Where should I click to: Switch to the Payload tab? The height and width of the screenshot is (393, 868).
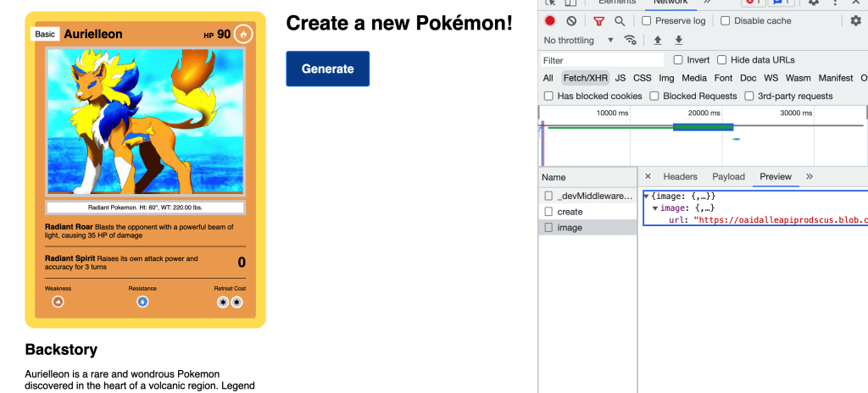728,176
